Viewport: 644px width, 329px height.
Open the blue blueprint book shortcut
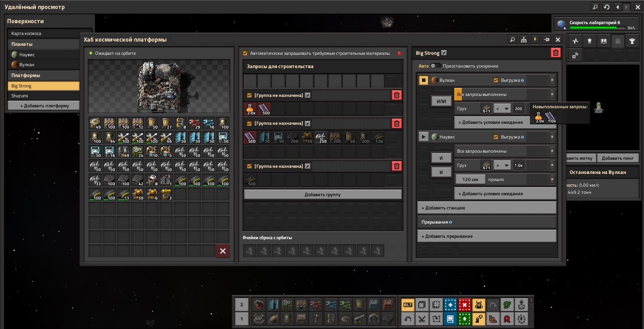point(450,319)
